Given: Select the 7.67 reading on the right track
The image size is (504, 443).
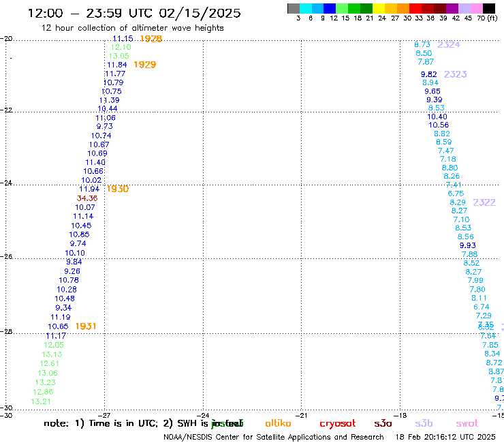Looking at the screenshot, I should pyautogui.click(x=426, y=62).
